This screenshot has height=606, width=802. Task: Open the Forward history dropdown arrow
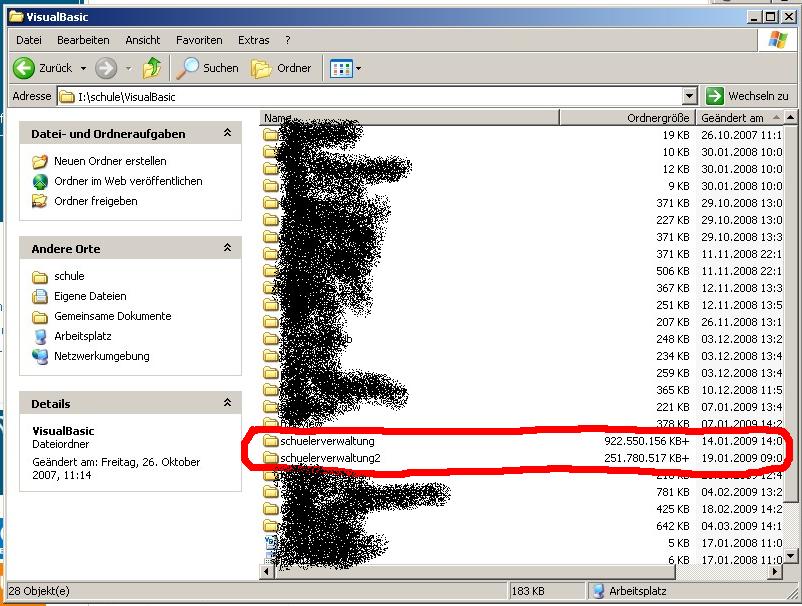point(128,68)
